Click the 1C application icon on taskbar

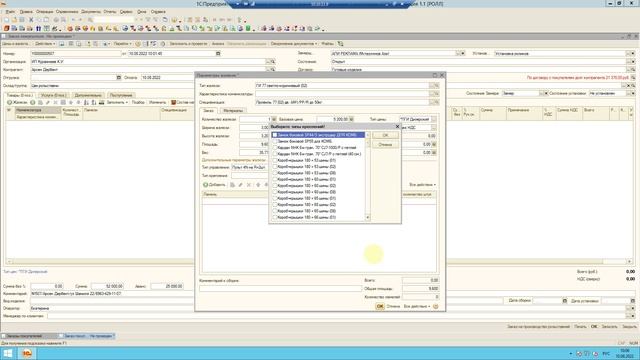click(27, 353)
